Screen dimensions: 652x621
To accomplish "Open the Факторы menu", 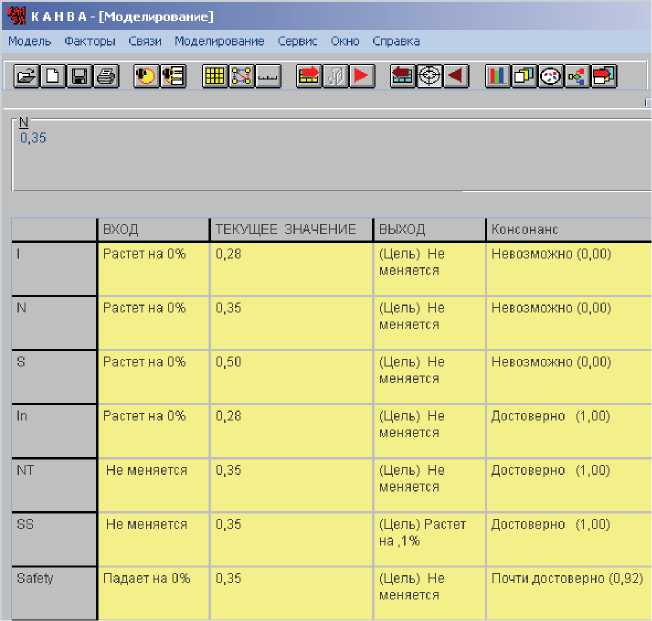I will point(90,41).
